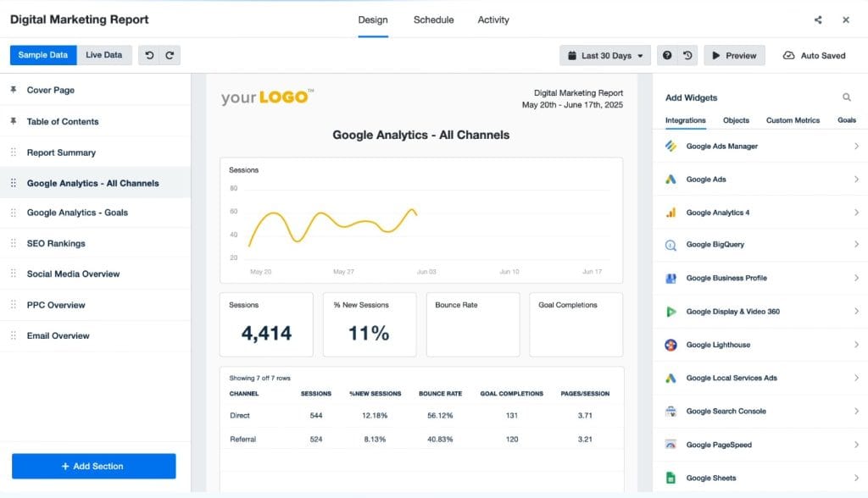Click the Google Analytics 4 bar icon
Screen dimensions: 868x498
click(x=670, y=213)
